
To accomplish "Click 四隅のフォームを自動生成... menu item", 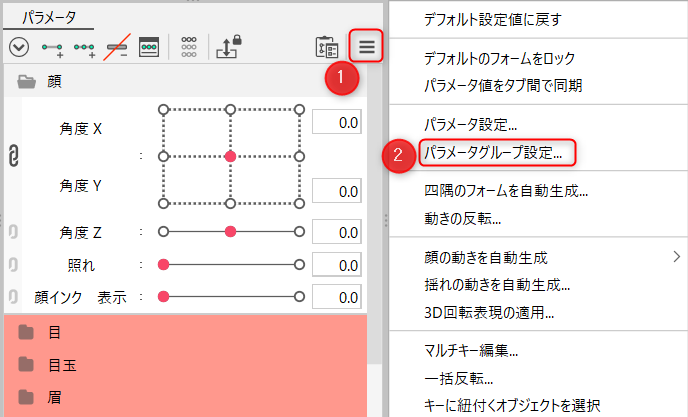I will 505,191.
